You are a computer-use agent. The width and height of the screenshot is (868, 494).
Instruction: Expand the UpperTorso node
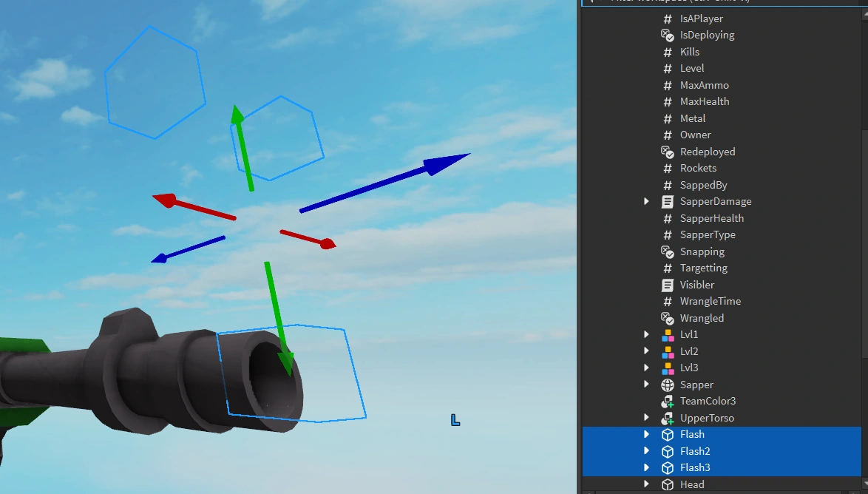pos(646,418)
